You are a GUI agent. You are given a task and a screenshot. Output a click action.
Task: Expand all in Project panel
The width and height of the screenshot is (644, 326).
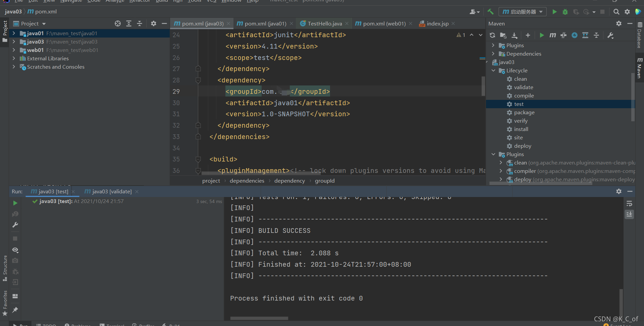129,23
